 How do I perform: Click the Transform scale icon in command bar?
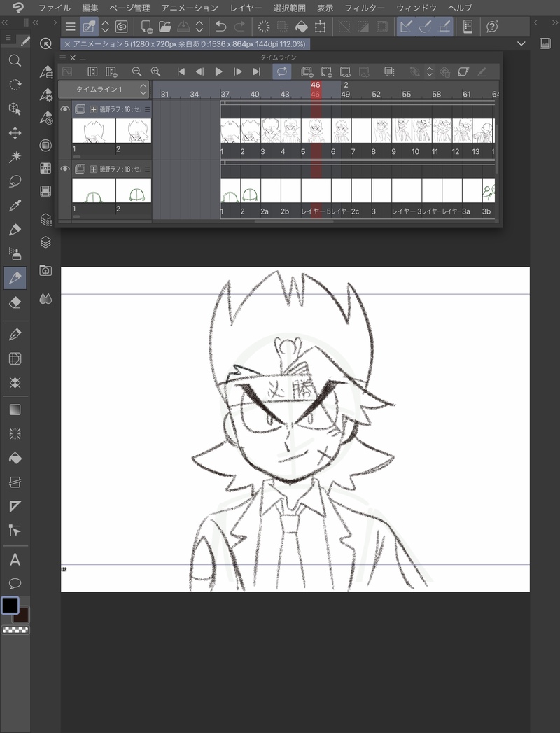coord(320,27)
